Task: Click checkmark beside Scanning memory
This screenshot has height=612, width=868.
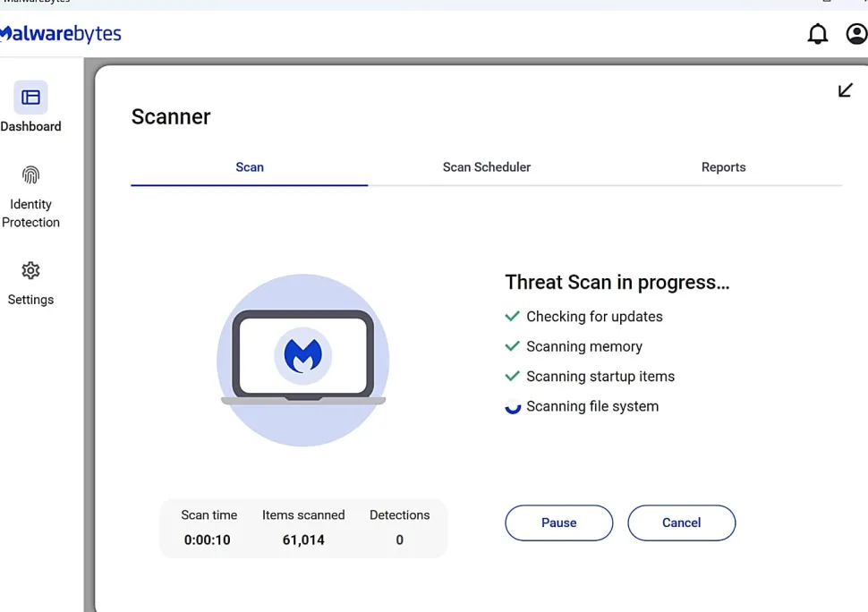Action: (x=512, y=346)
